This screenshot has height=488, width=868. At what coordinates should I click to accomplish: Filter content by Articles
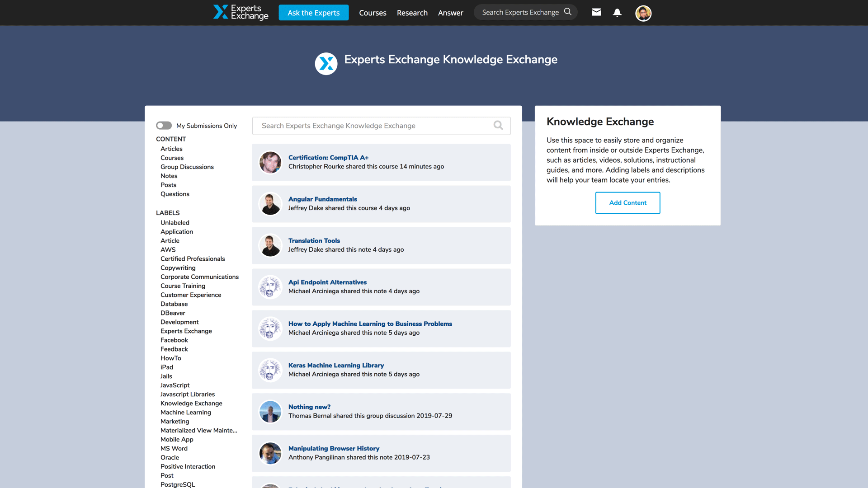[x=171, y=149]
